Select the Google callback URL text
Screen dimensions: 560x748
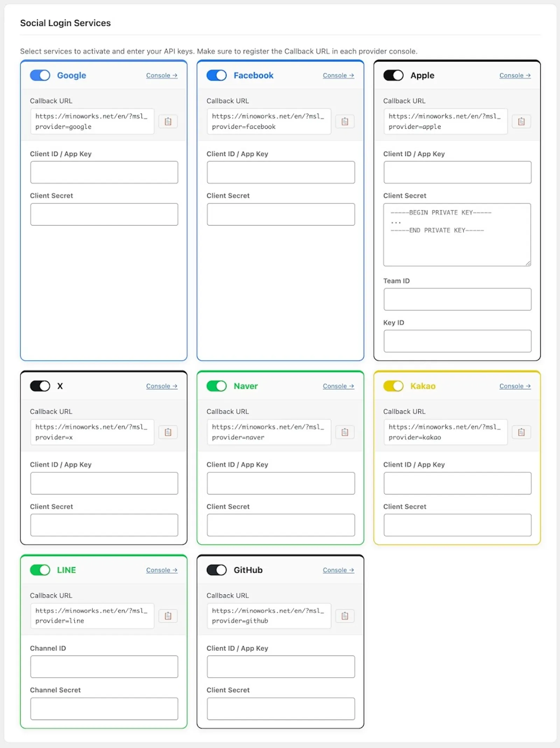pyautogui.click(x=92, y=121)
